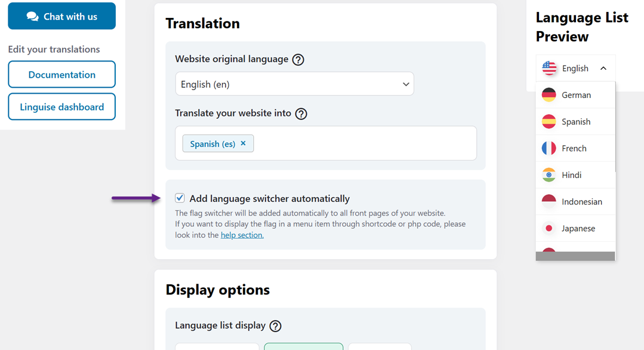The width and height of the screenshot is (644, 350).
Task: Collapse the English language preview switcher
Action: [603, 69]
